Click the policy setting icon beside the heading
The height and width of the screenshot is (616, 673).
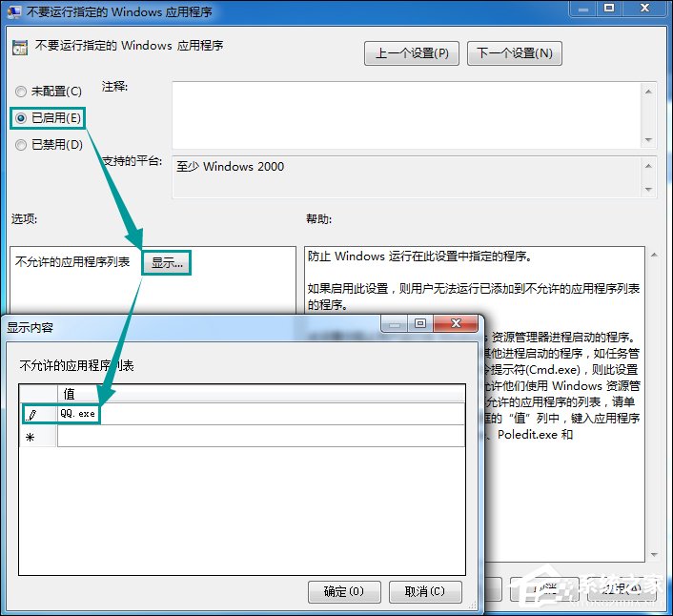tap(21, 46)
